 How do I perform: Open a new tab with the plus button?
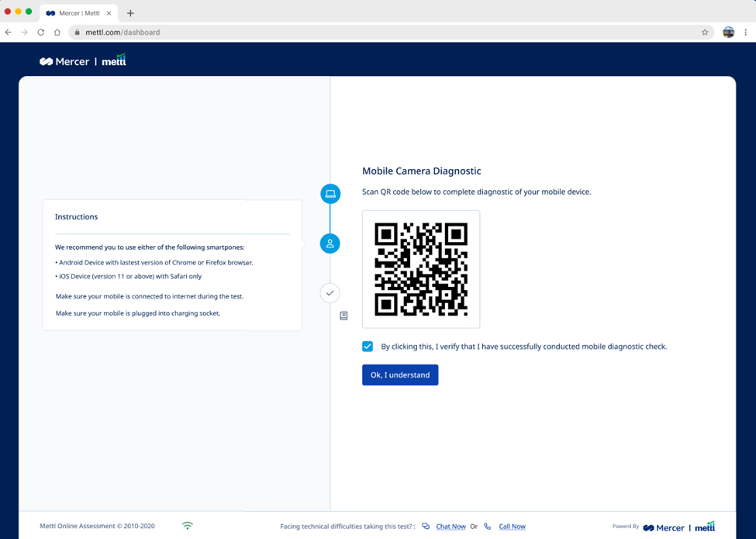[130, 13]
